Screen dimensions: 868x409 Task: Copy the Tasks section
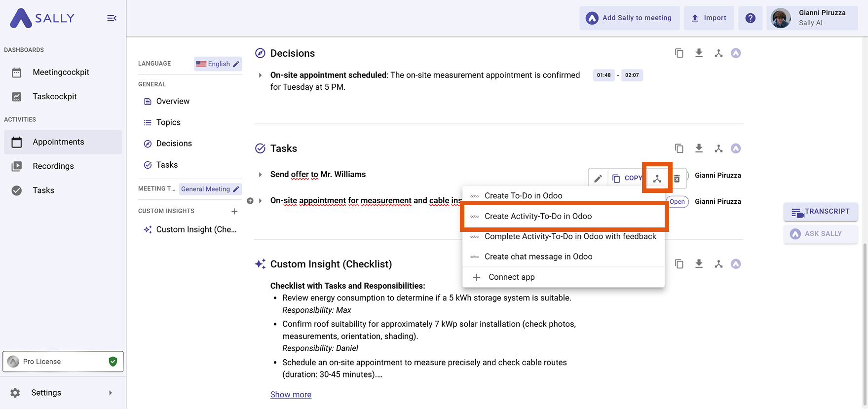pyautogui.click(x=679, y=149)
